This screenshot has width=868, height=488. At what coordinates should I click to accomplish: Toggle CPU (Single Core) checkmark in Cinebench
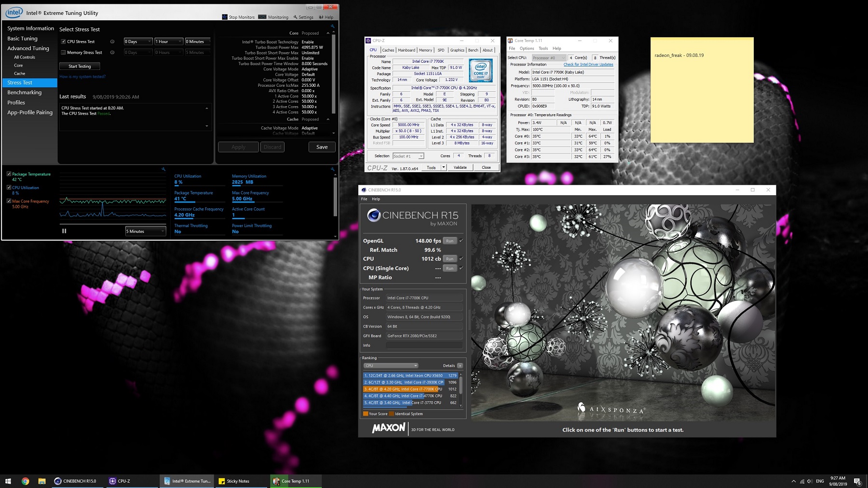[461, 268]
